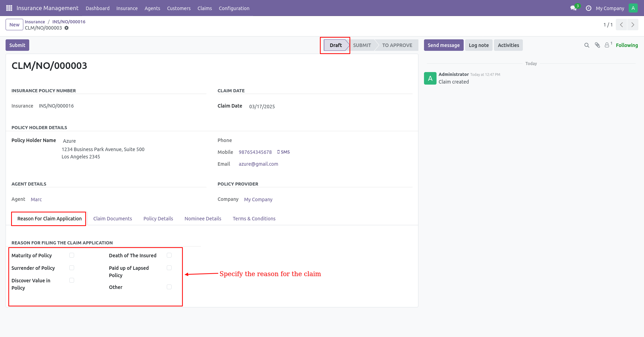Check the Other reason checkbox
Screen dimensions: 644x337
click(x=169, y=287)
